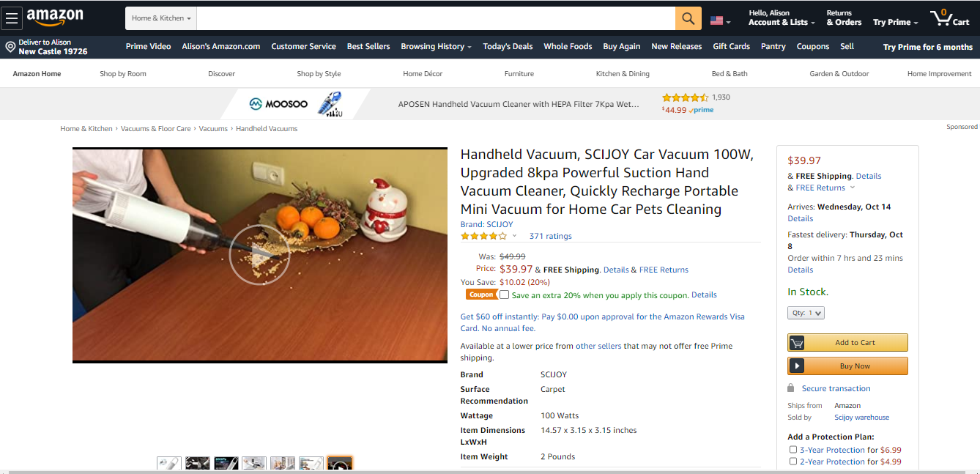Select the US flag language icon
This screenshot has width=980, height=474.
[717, 21]
